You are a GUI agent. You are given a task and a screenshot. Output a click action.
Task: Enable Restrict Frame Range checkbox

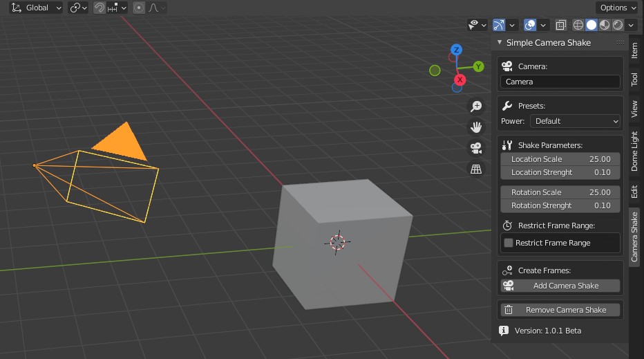(509, 243)
